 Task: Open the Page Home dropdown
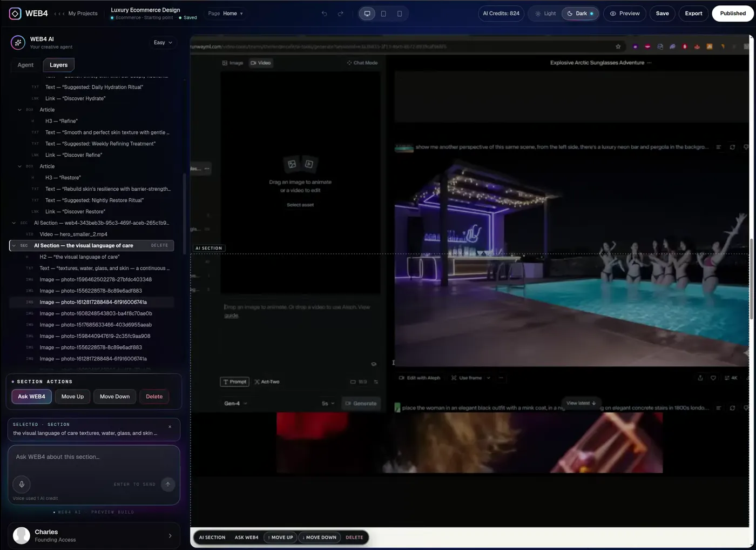(x=226, y=14)
